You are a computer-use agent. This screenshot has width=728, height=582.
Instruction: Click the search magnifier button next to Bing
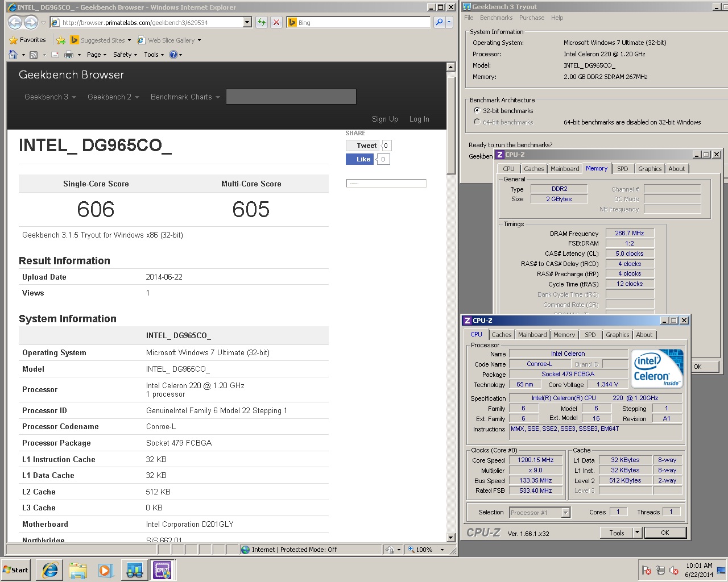[x=439, y=22]
